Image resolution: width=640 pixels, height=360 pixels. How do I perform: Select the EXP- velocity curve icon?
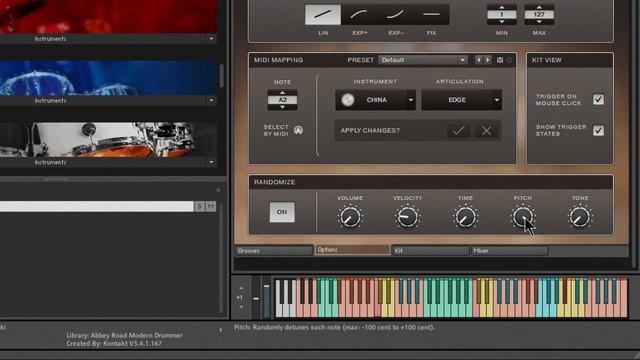pyautogui.click(x=395, y=14)
